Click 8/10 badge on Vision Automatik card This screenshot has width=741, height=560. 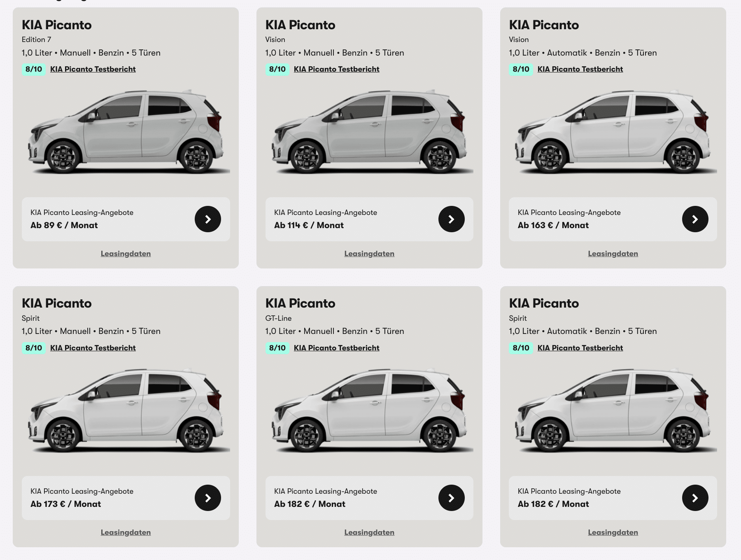(x=521, y=69)
